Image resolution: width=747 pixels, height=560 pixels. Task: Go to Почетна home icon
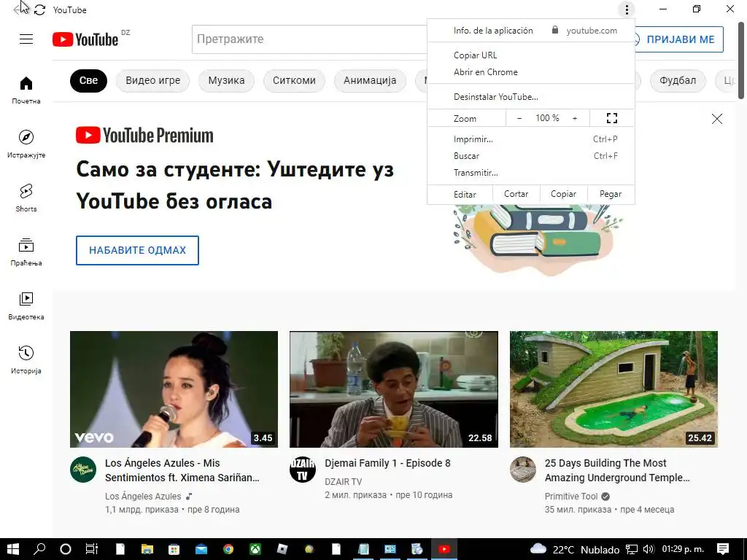(26, 90)
